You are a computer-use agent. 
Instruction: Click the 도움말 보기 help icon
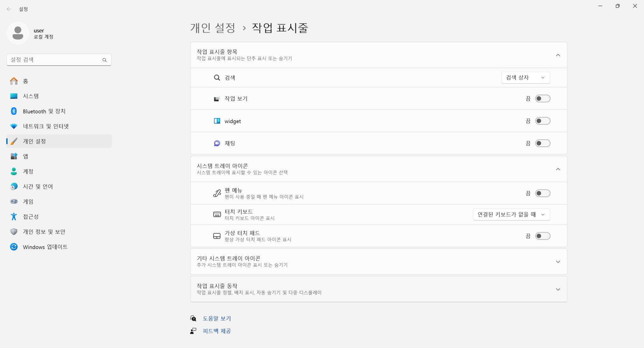point(193,318)
